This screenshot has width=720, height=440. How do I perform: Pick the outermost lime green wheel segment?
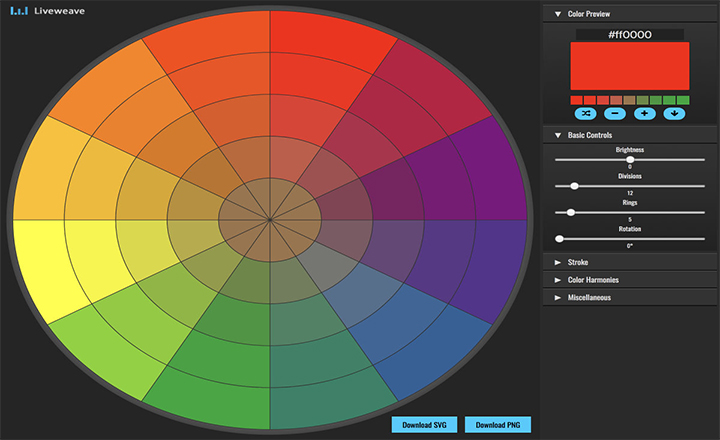click(x=106, y=354)
